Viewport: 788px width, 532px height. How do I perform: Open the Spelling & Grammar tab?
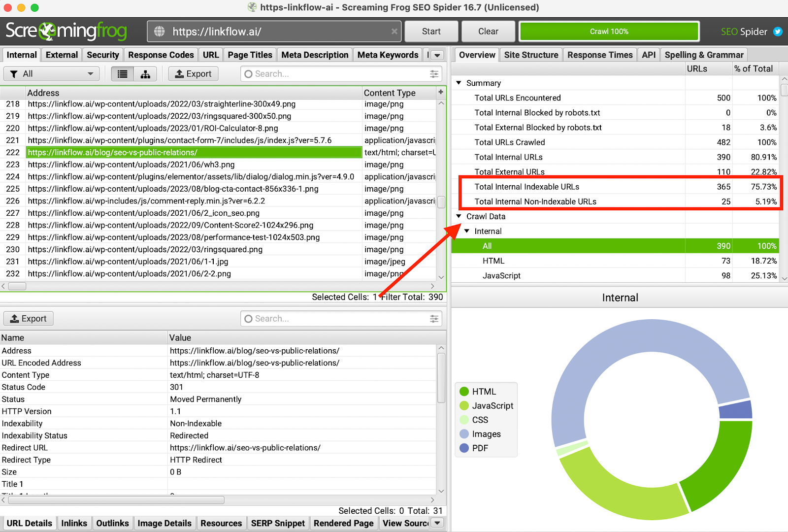[704, 55]
